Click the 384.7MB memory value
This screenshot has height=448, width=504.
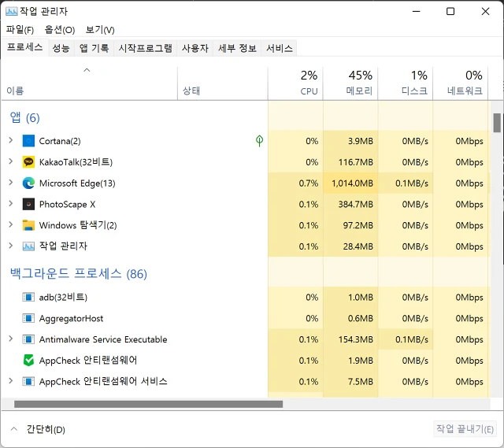click(x=355, y=205)
